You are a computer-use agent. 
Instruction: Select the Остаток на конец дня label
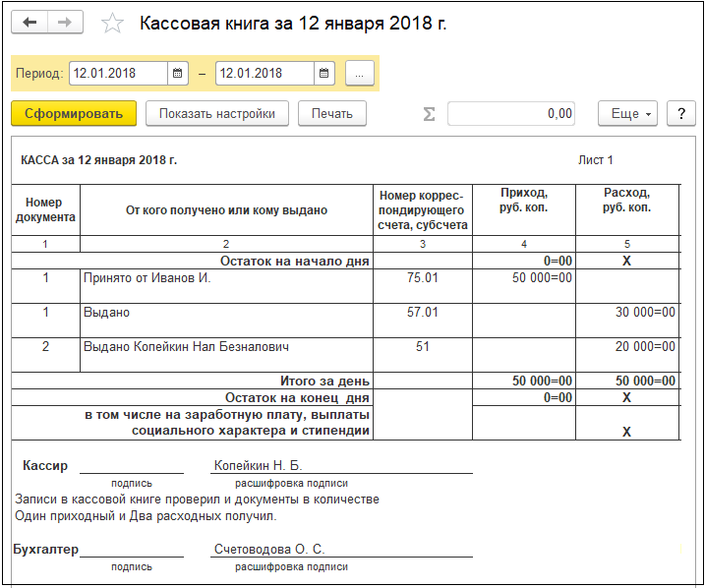tap(297, 397)
